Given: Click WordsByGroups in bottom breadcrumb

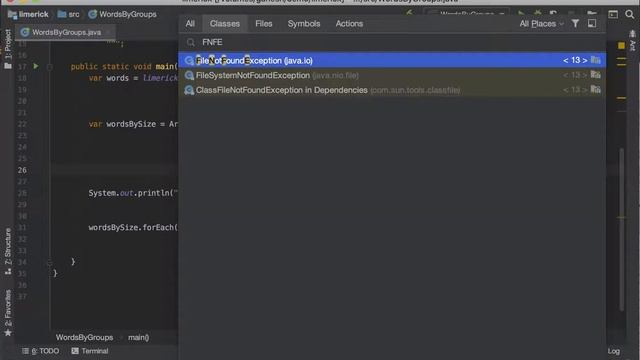Looking at the screenshot, I should (84, 338).
